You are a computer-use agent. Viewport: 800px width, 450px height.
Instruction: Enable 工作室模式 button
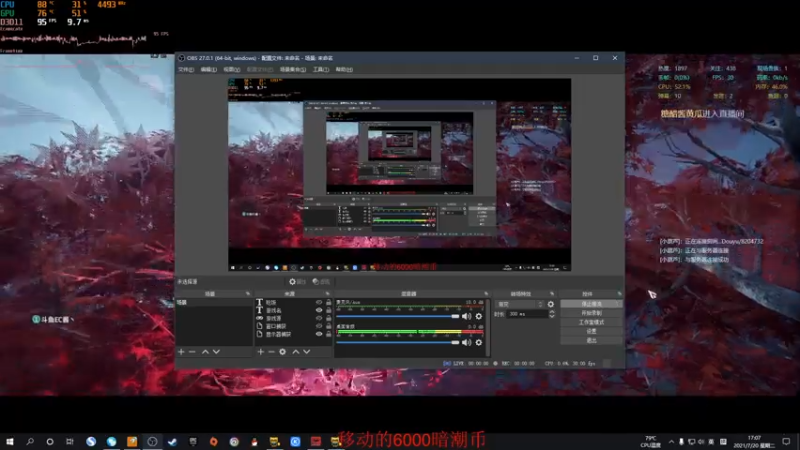pyautogui.click(x=591, y=322)
